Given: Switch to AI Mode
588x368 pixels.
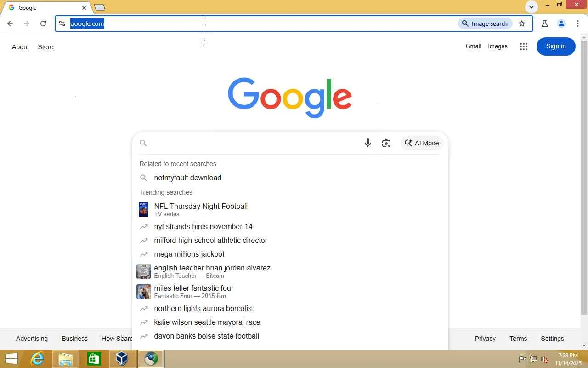Looking at the screenshot, I should [422, 143].
